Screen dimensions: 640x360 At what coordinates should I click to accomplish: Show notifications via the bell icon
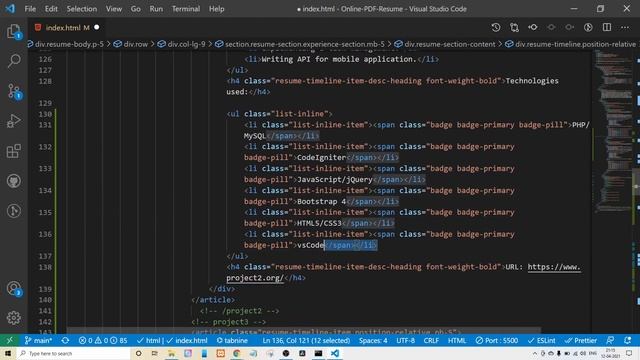(628, 340)
